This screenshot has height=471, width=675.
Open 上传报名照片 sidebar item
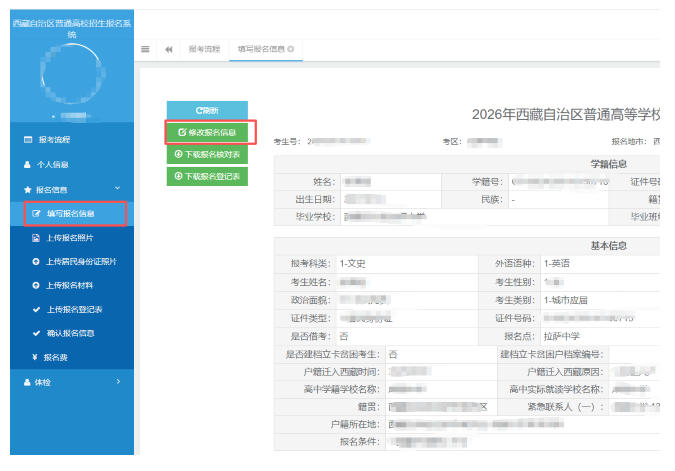72,238
